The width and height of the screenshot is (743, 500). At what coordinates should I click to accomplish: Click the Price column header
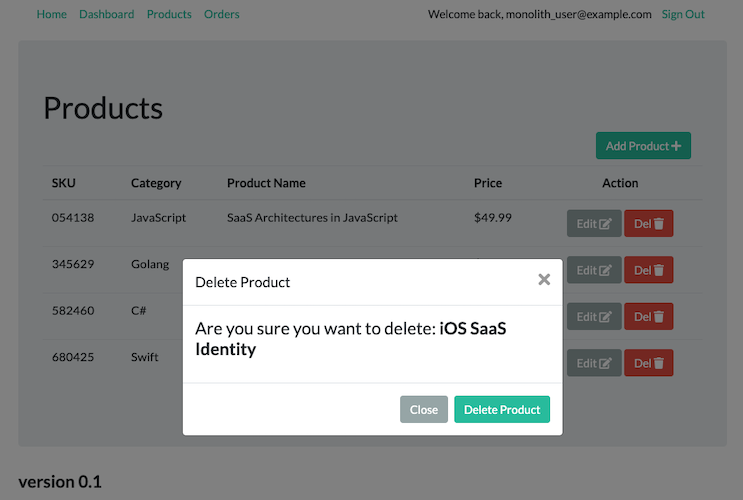[488, 183]
